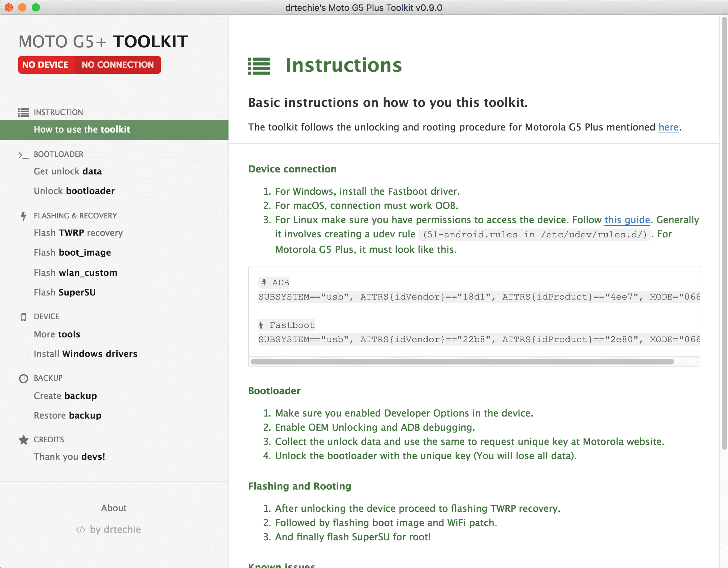Click 'Enable OEM Unlocking and ADB debugging.'
Viewport: 728px width, 568px height.
coord(375,427)
